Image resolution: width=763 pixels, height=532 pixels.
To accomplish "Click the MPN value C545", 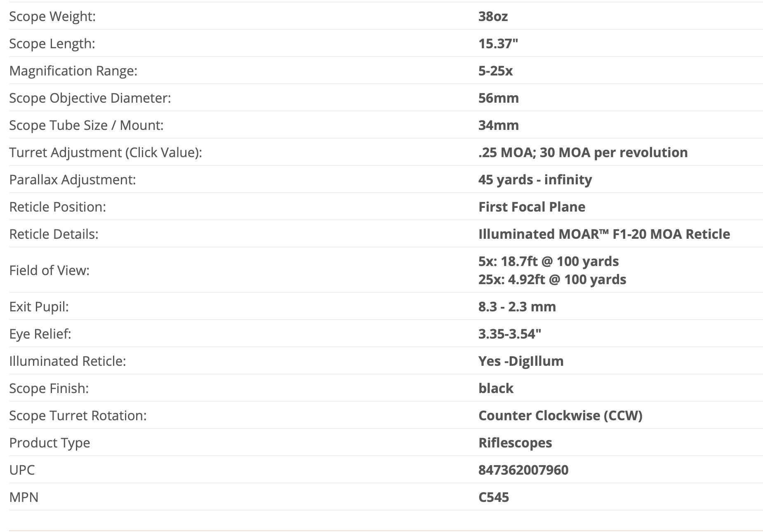I will click(493, 497).
